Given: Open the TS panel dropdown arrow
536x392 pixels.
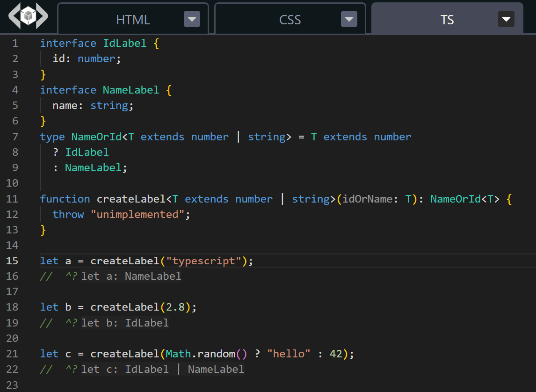Looking at the screenshot, I should (x=506, y=19).
